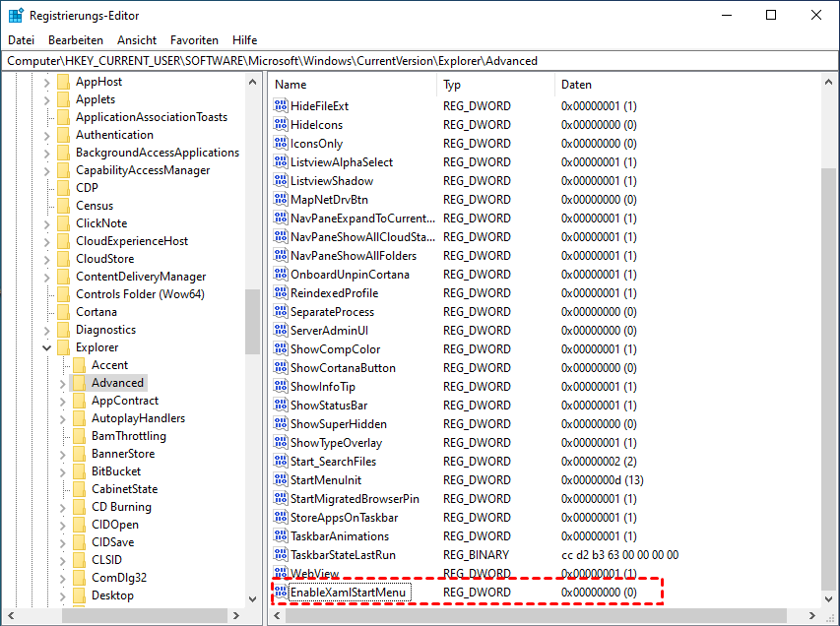
Task: Select the StartMigratedBrowserPin value name
Action: [355, 499]
